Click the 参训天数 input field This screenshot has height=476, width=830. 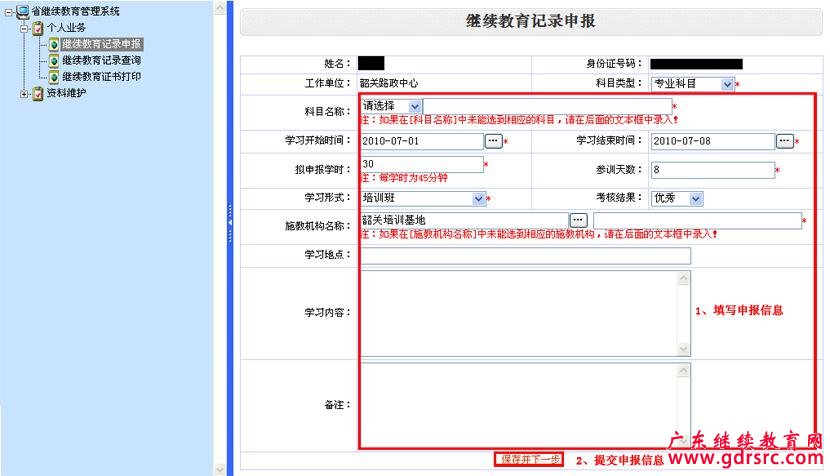713,170
